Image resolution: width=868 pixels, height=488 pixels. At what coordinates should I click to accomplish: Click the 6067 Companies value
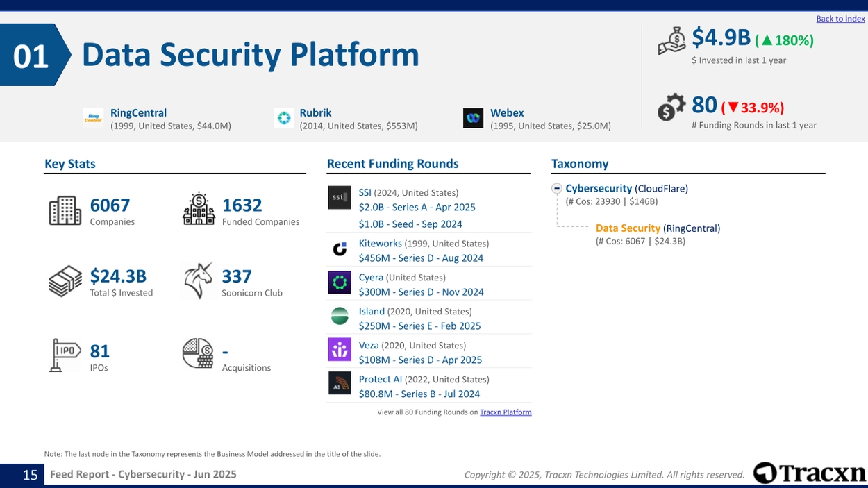click(110, 205)
